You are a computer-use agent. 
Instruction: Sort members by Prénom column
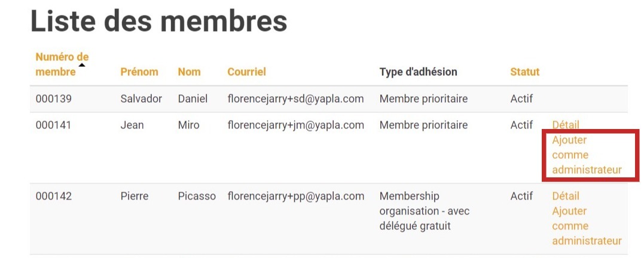pyautogui.click(x=139, y=72)
